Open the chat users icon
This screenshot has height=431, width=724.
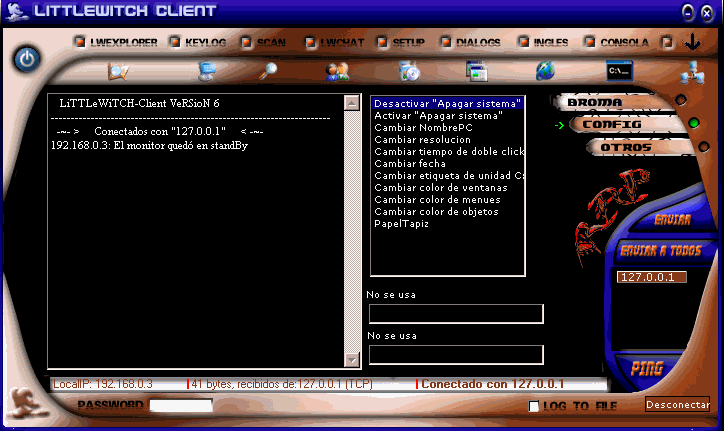click(x=337, y=71)
